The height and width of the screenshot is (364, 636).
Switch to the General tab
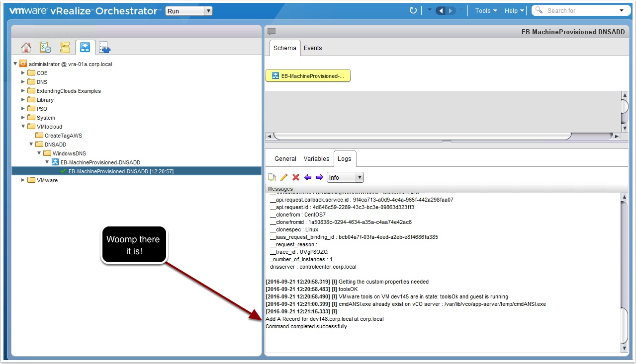pos(285,159)
